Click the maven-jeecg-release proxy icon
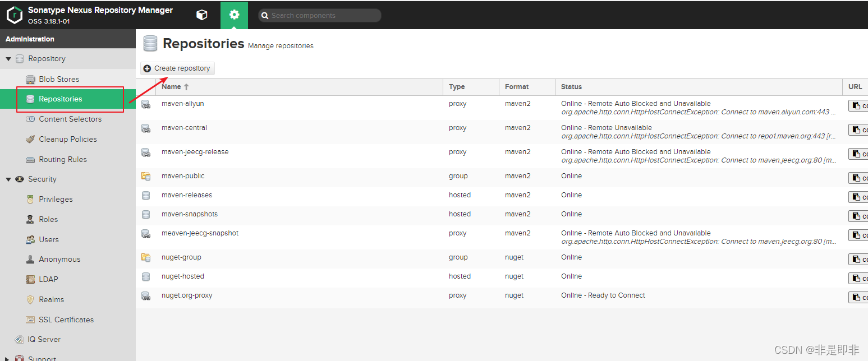Image resolution: width=868 pixels, height=361 pixels. [146, 152]
